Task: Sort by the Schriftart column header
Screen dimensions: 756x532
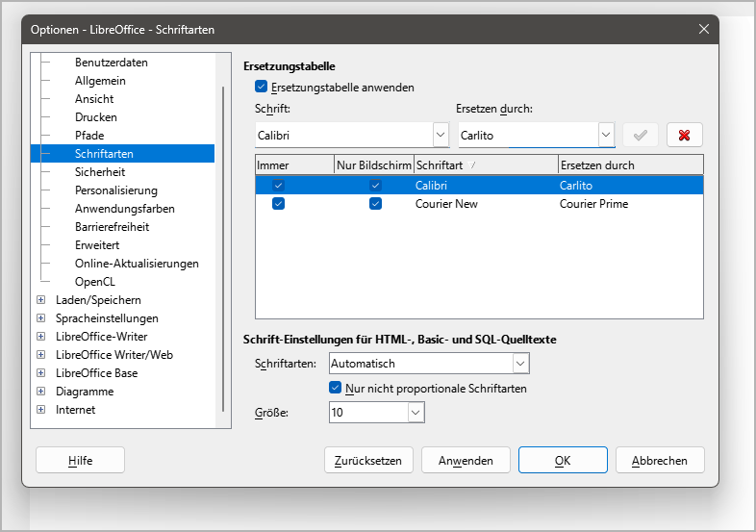Action: coord(486,165)
